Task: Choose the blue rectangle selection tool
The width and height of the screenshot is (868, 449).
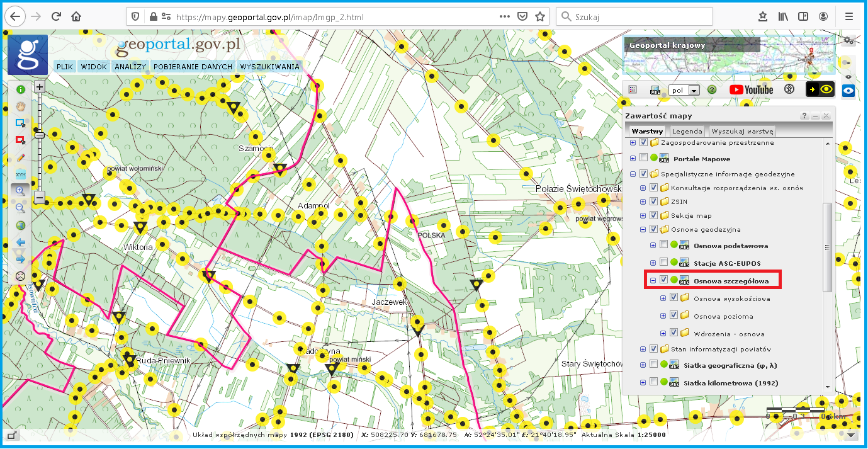Action: click(20, 123)
